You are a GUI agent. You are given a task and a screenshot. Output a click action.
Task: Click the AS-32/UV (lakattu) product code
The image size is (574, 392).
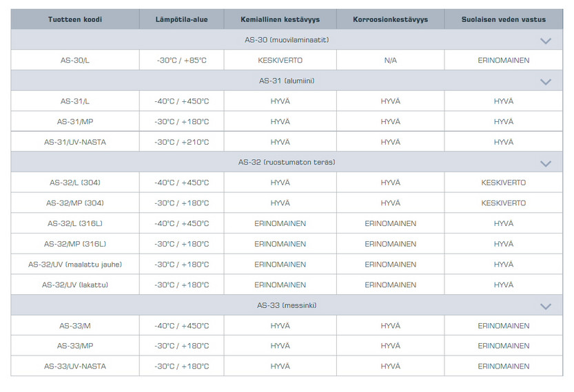coord(75,285)
